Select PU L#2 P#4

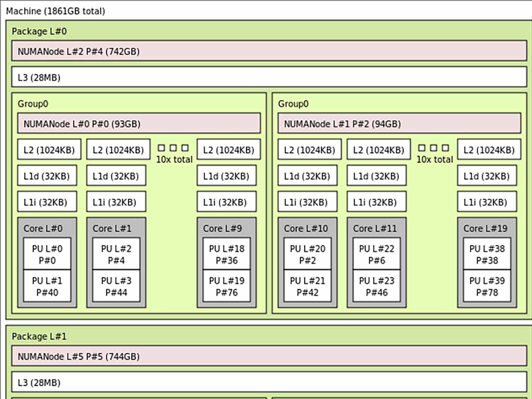(x=116, y=254)
